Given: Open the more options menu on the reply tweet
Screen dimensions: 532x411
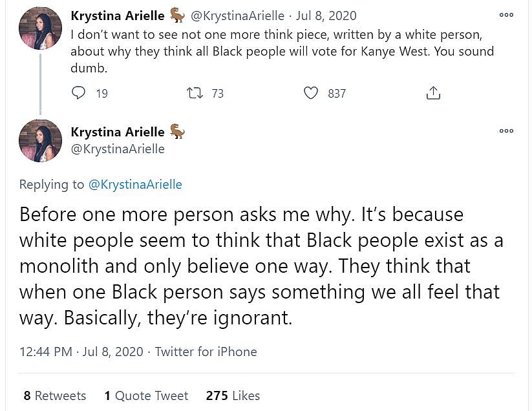Looking at the screenshot, I should point(506,131).
